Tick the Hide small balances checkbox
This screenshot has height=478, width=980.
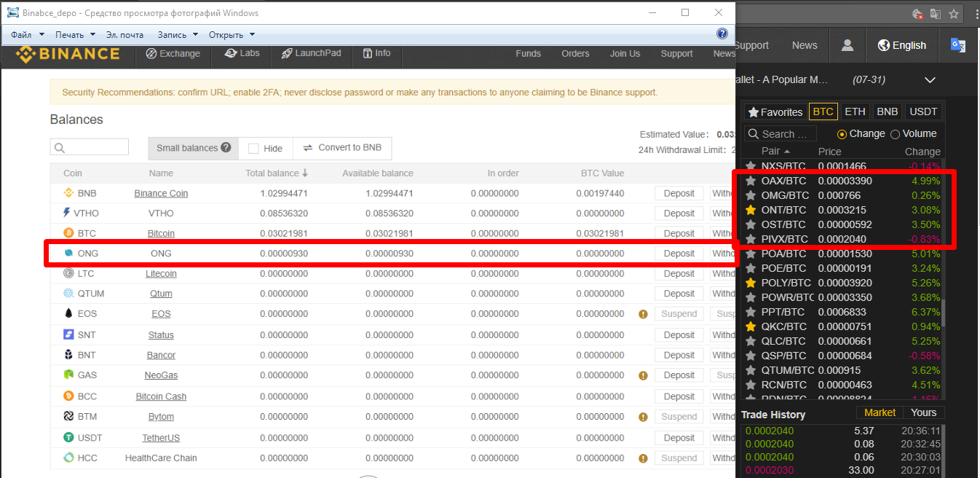coord(253,148)
